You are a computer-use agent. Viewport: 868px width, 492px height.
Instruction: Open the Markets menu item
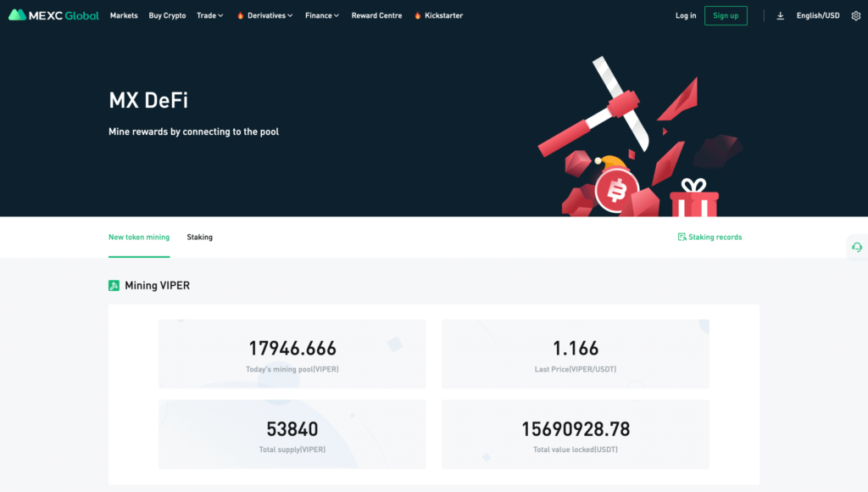coord(124,15)
